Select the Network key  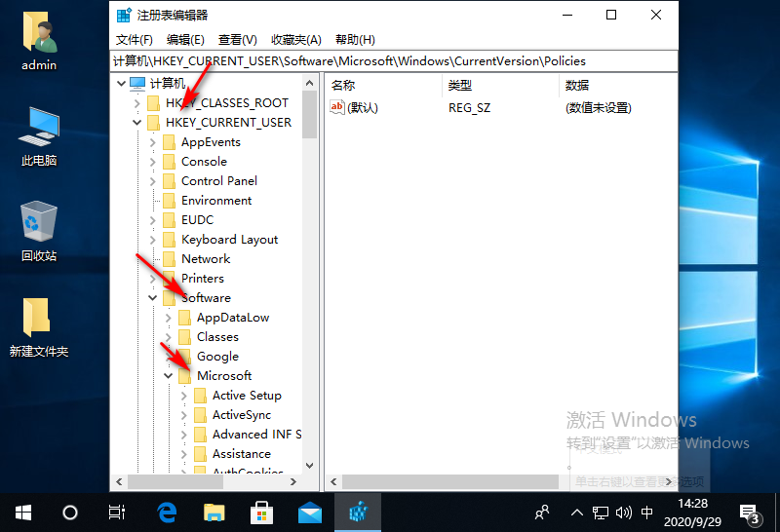[206, 259]
